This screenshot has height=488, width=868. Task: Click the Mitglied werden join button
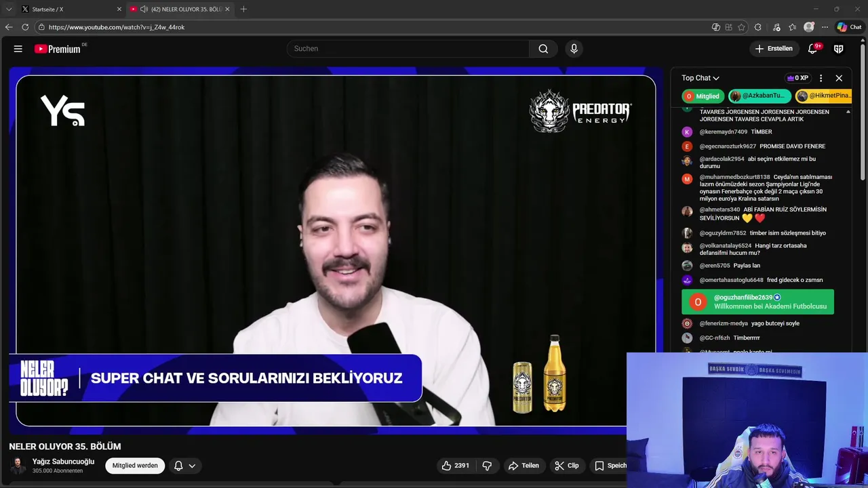point(135,466)
